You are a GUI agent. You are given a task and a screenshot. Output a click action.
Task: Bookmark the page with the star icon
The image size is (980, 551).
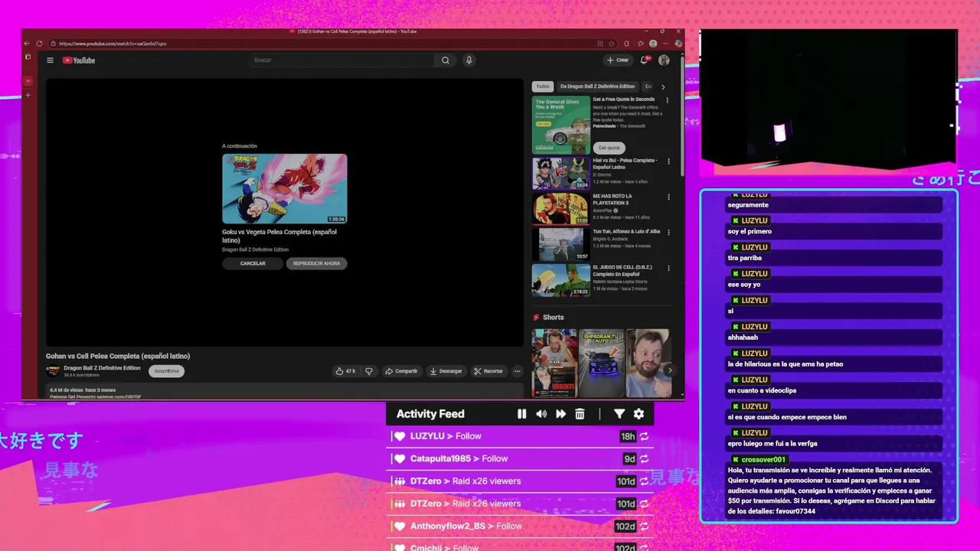[x=610, y=44]
